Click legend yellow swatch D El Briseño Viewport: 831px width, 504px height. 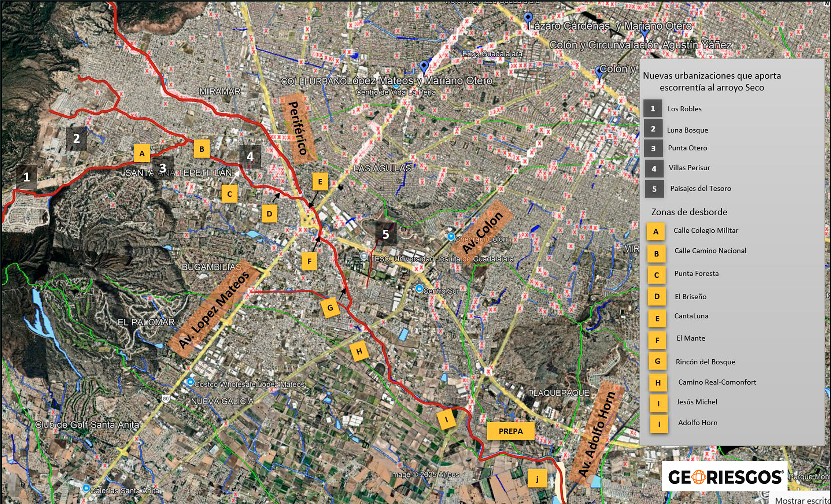[657, 296]
